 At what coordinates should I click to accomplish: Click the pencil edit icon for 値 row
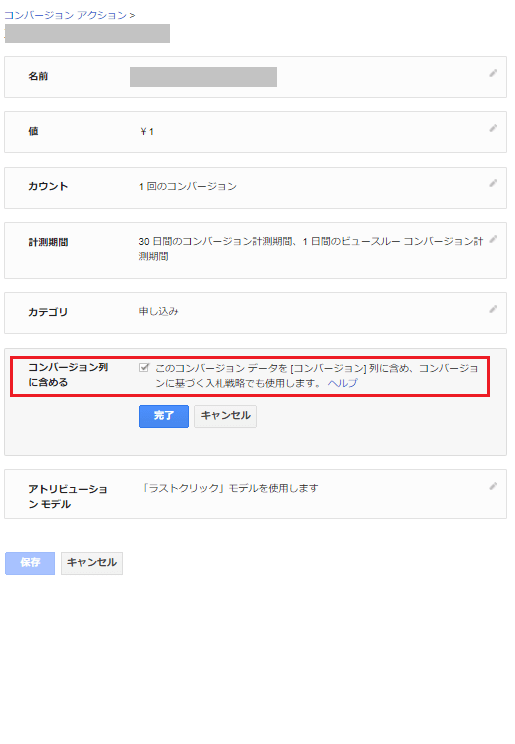[493, 128]
